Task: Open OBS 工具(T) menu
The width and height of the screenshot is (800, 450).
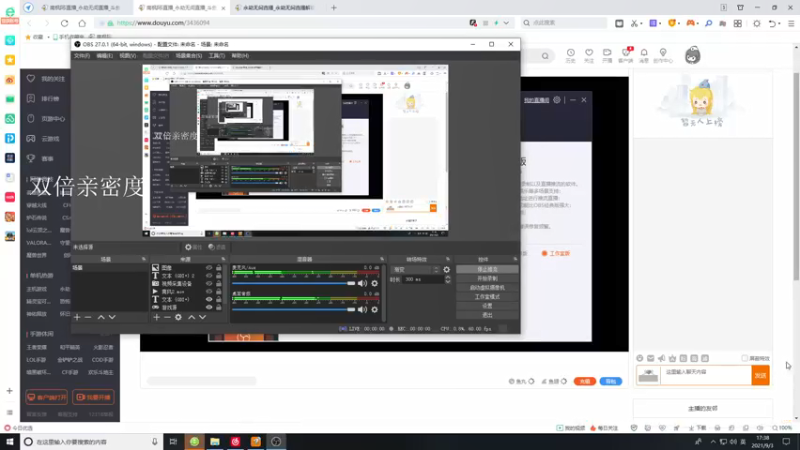Action: click(216, 56)
